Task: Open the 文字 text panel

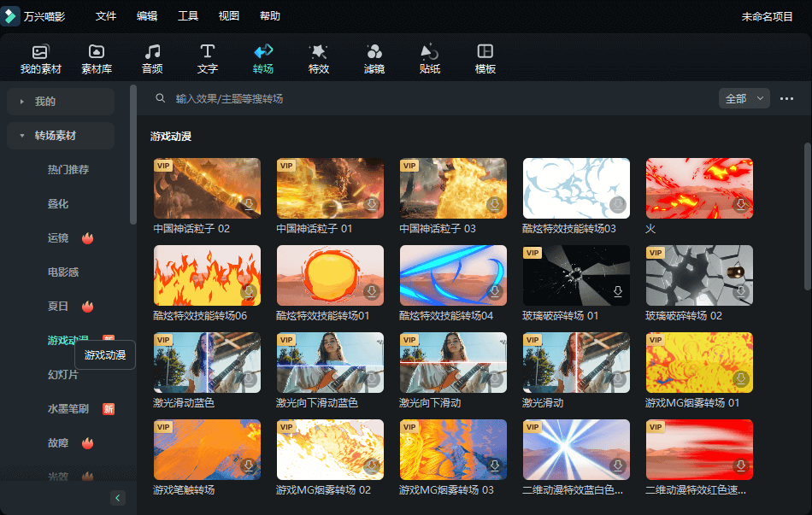Action: tap(208, 59)
